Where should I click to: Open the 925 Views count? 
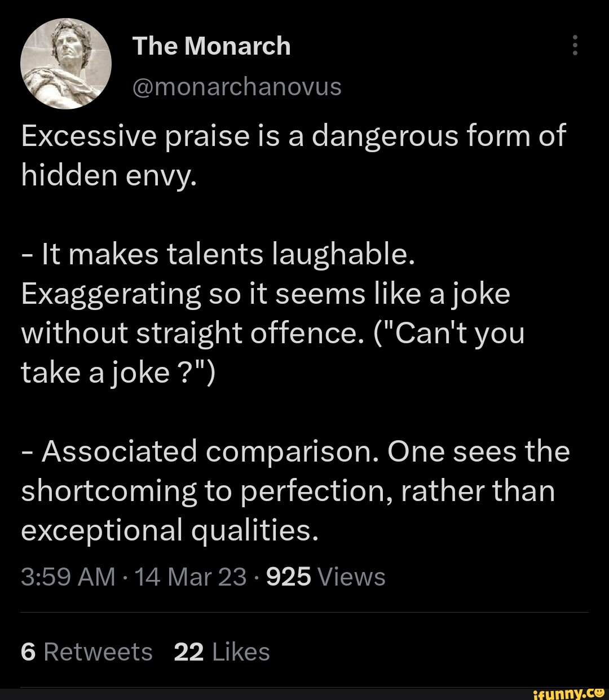(x=326, y=577)
